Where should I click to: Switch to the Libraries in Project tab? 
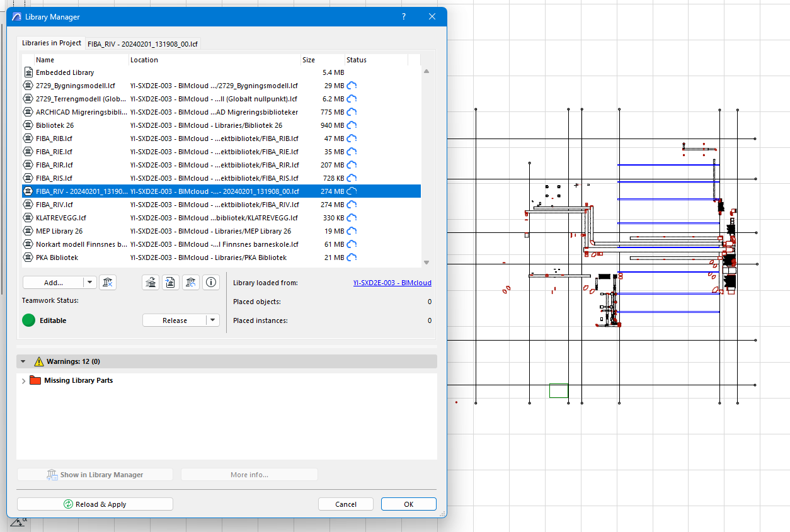(51, 43)
